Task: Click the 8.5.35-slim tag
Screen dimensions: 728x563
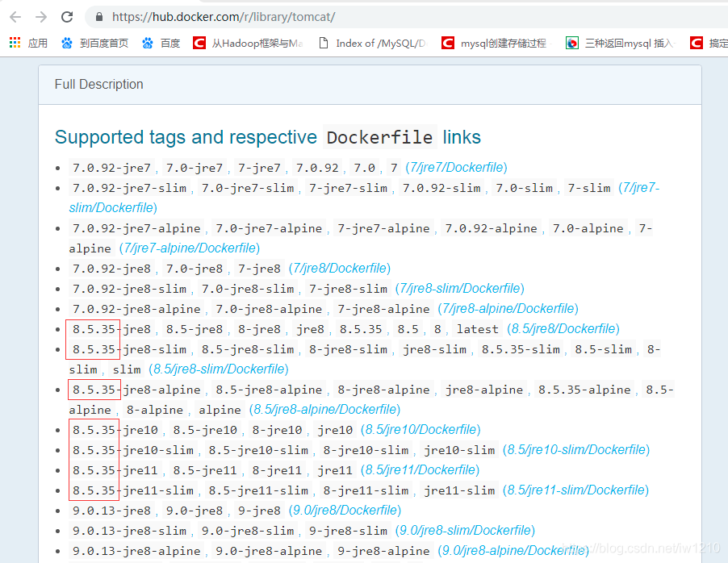Action: click(x=521, y=349)
